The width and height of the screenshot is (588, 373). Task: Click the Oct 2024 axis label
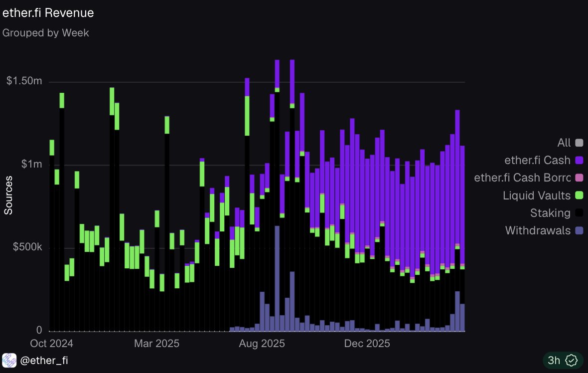pyautogui.click(x=51, y=344)
